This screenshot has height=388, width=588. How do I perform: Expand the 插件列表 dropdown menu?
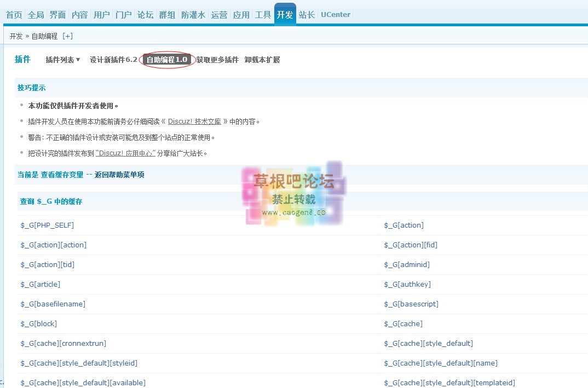click(63, 60)
